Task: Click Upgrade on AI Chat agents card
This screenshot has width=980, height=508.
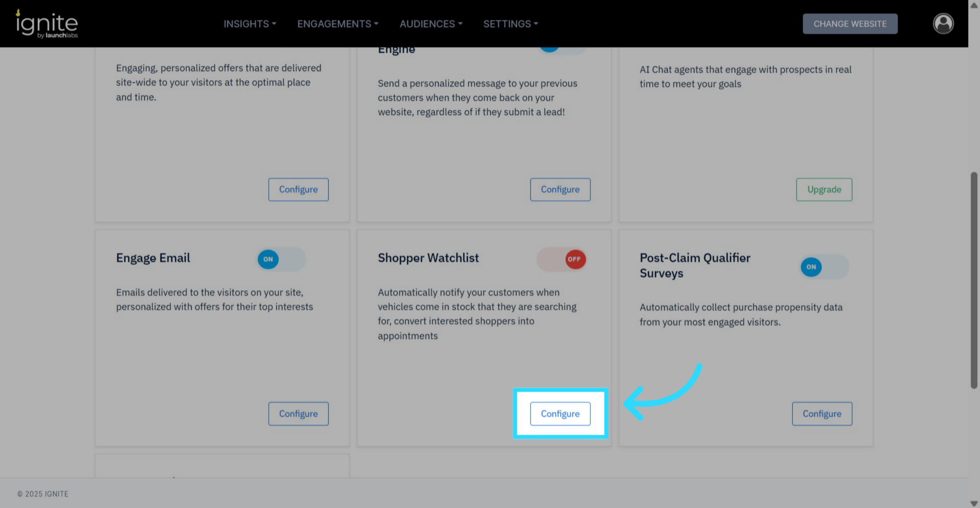Action: [x=824, y=189]
